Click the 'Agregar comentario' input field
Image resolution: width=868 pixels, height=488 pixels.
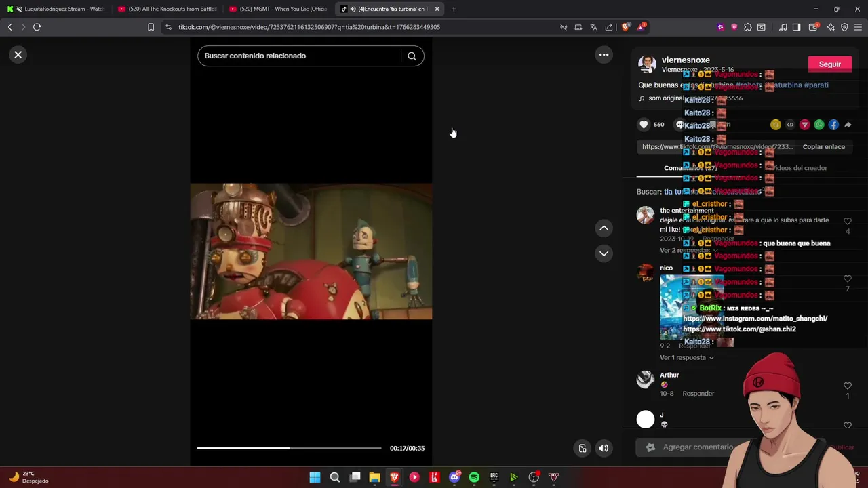click(698, 447)
